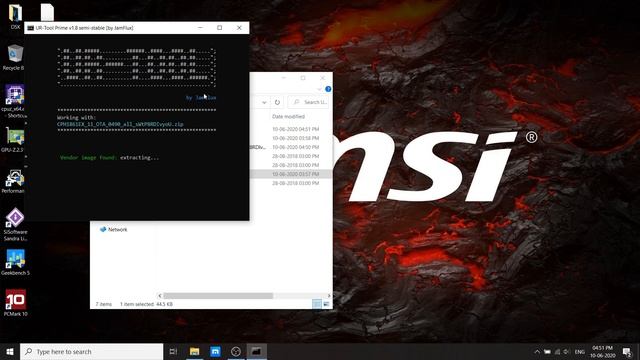Open the UR-Tool Prime window system icon

30,28
